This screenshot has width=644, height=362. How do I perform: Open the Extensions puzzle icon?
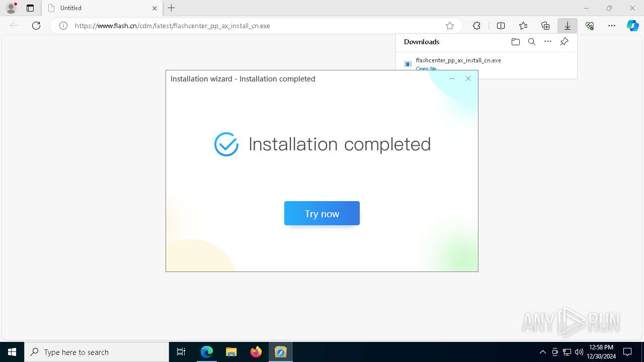point(476,26)
